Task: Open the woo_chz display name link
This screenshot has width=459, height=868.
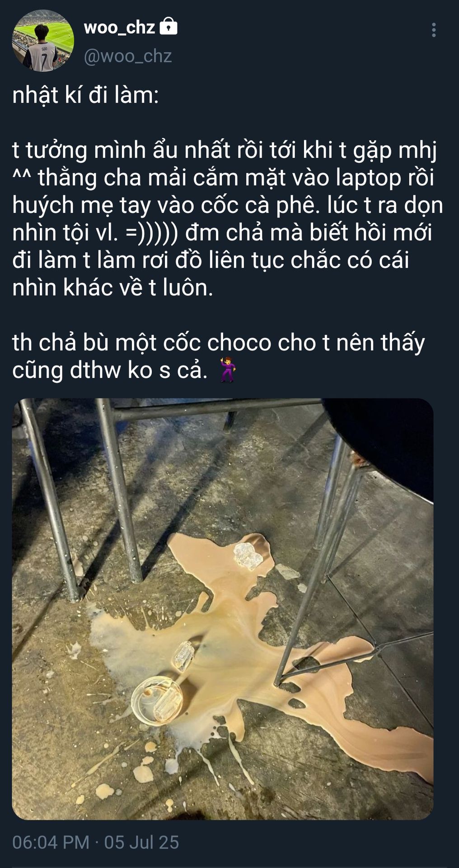Action: pyautogui.click(x=119, y=28)
